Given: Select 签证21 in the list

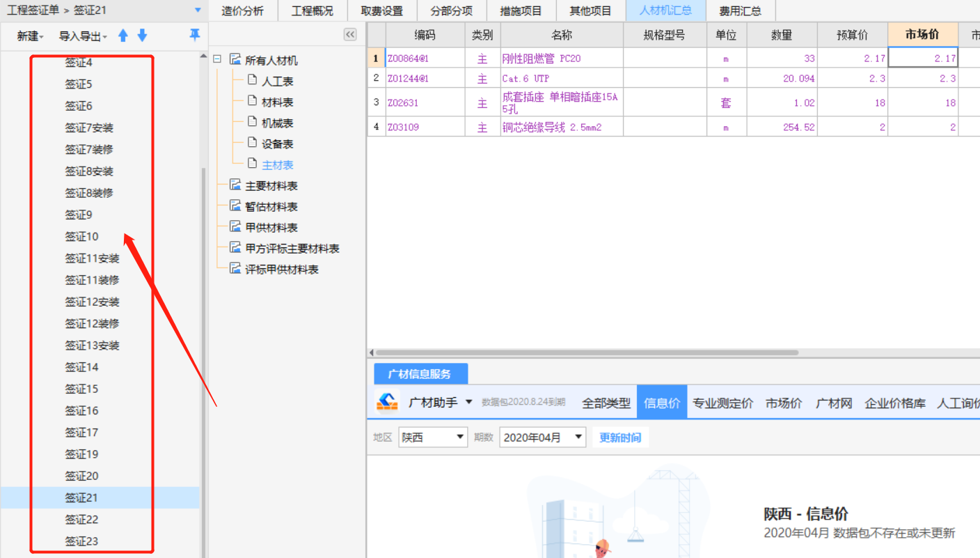Looking at the screenshot, I should (81, 497).
